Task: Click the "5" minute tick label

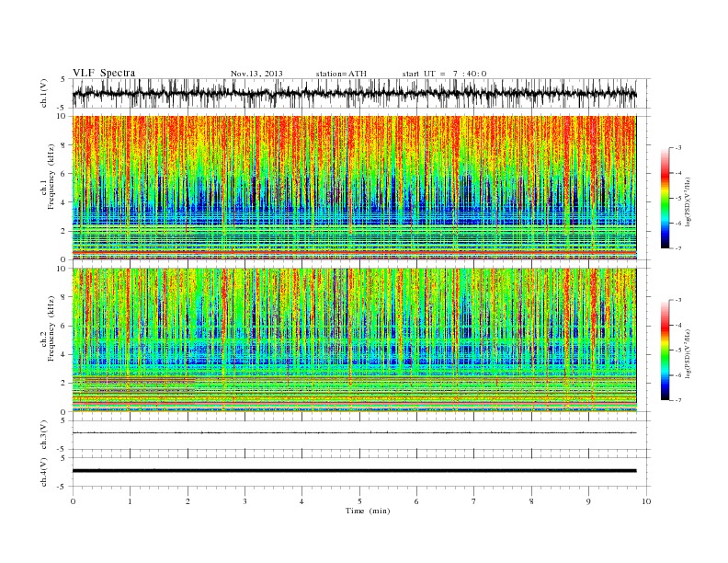Action: coord(359,501)
